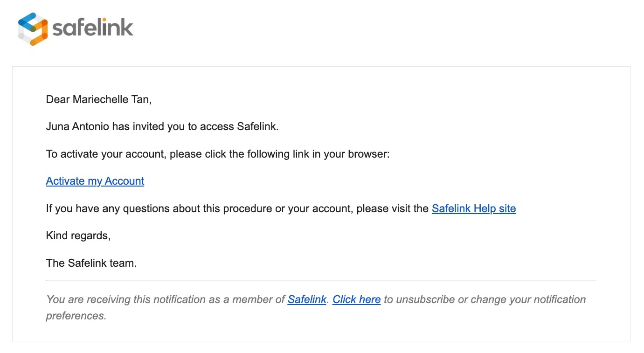Click the safelink wordmark text in header

(x=93, y=28)
